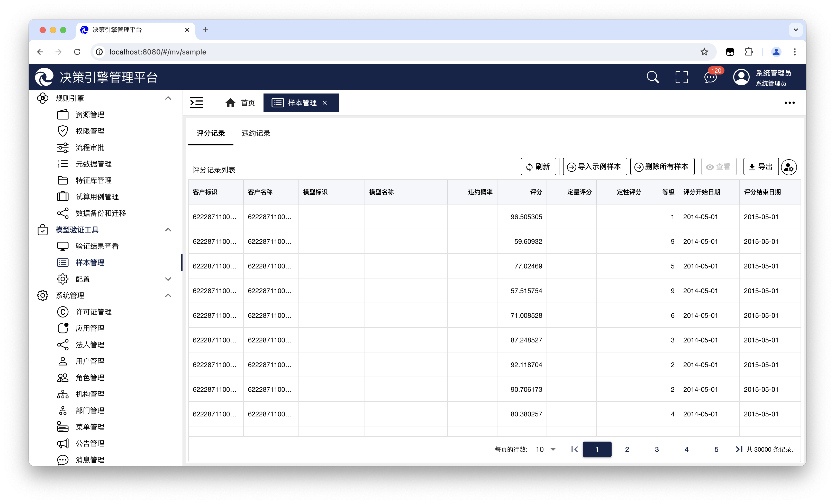Collapse the 系统管理 menu group

(168, 295)
